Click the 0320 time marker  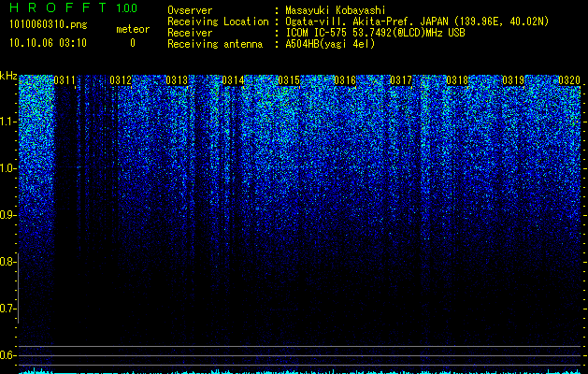569,80
